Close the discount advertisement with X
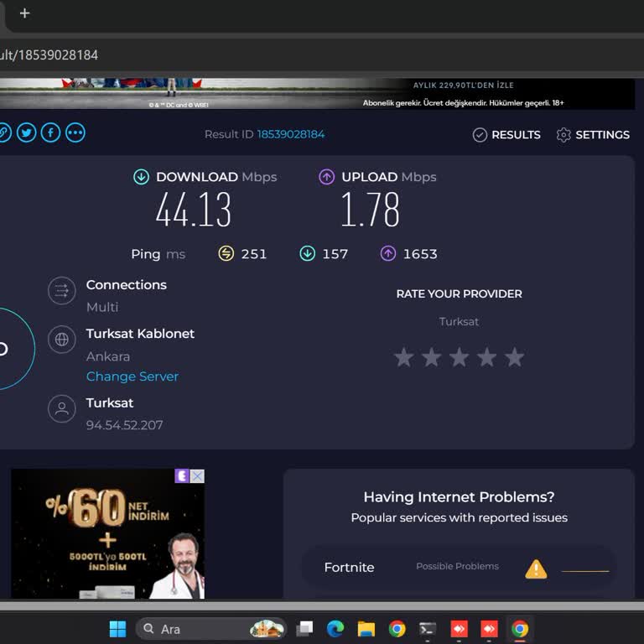Image resolution: width=644 pixels, height=644 pixels. pyautogui.click(x=197, y=476)
